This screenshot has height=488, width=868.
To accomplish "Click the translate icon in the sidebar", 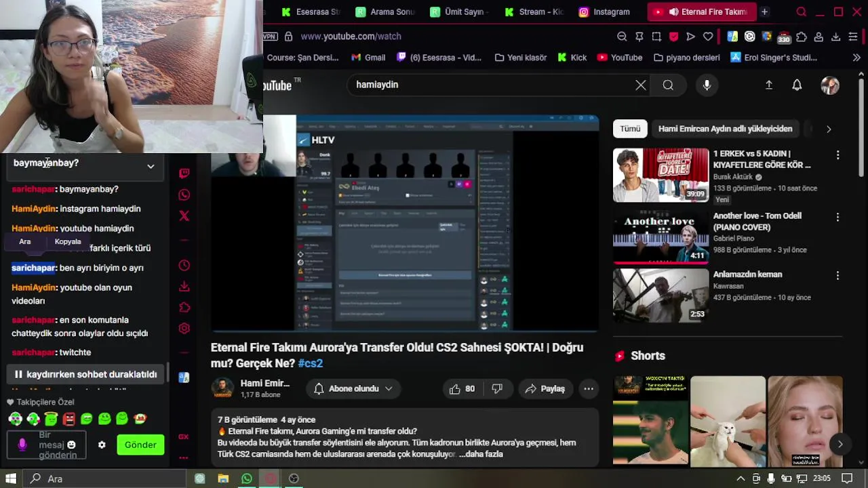I will pos(184,378).
